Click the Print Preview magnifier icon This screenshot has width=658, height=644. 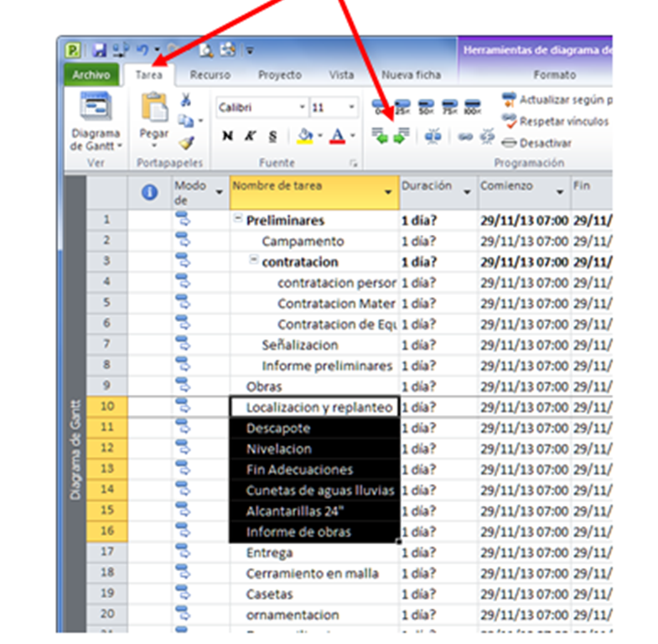206,50
